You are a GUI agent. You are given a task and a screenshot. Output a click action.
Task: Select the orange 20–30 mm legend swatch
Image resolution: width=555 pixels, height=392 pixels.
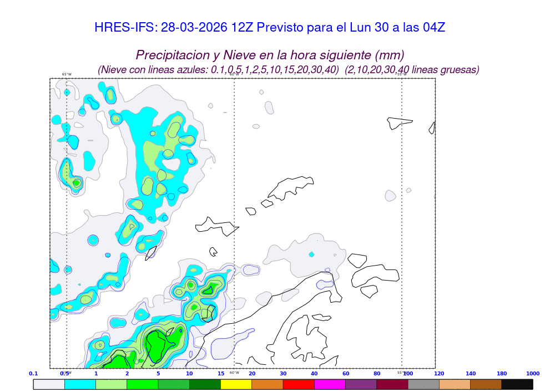coord(268,384)
